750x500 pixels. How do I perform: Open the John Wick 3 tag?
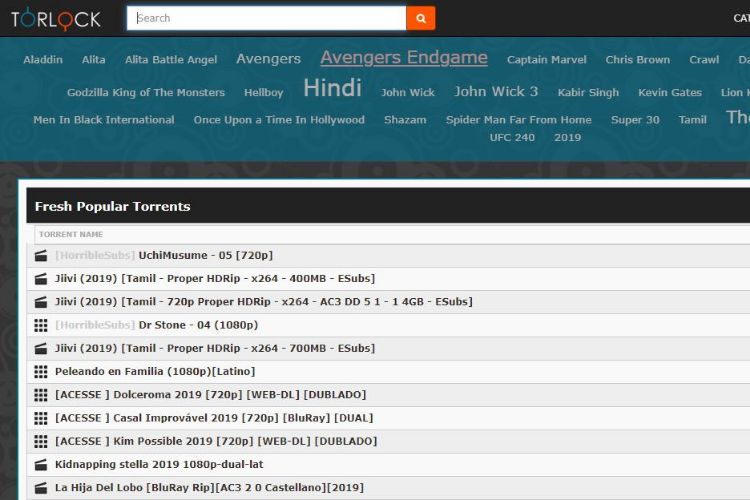(x=496, y=91)
